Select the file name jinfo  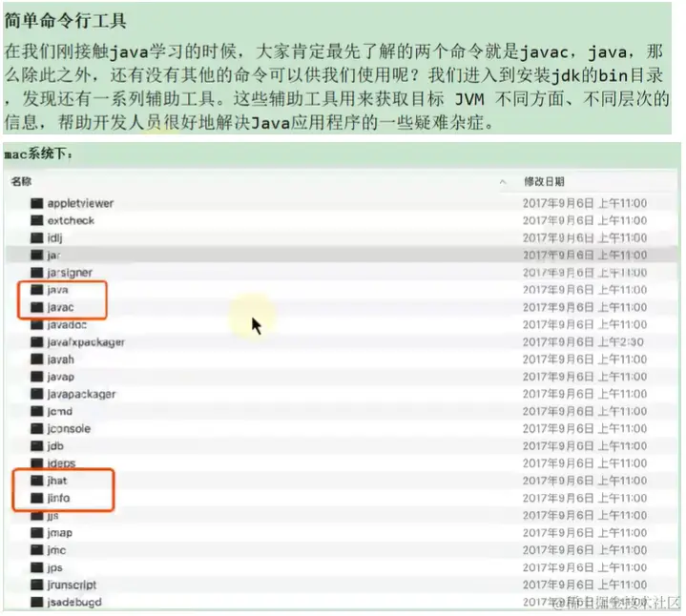tap(58, 498)
